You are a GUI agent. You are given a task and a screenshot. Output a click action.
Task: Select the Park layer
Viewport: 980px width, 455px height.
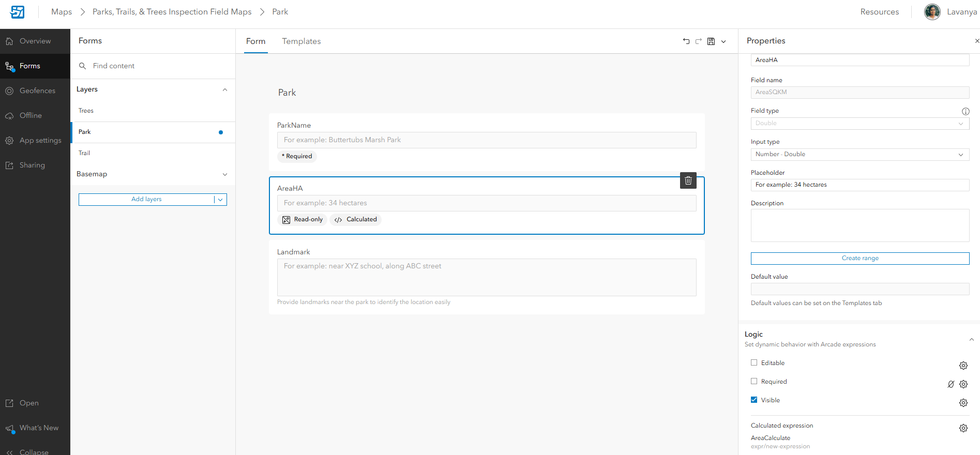(x=153, y=132)
